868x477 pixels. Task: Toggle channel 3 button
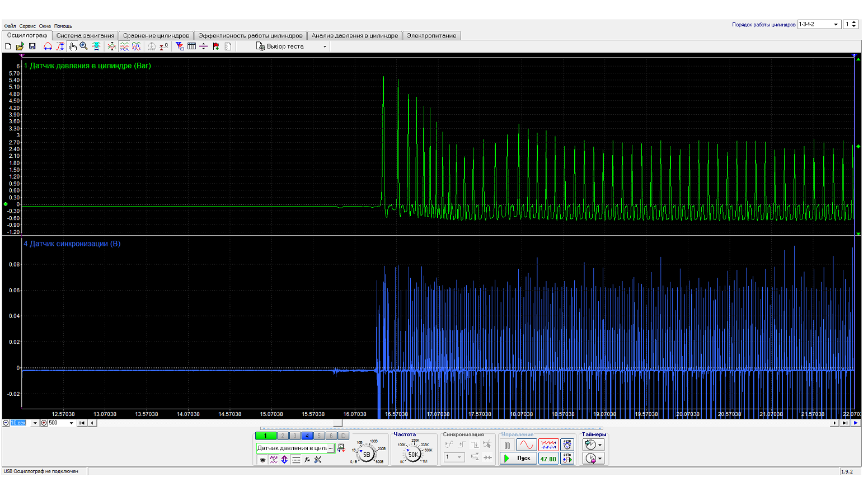pos(295,436)
